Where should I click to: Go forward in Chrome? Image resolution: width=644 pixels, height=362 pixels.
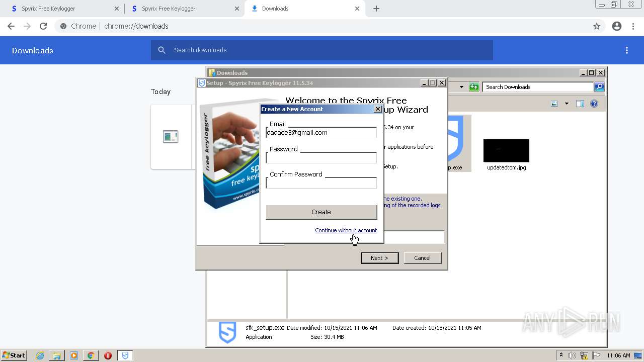pyautogui.click(x=27, y=26)
